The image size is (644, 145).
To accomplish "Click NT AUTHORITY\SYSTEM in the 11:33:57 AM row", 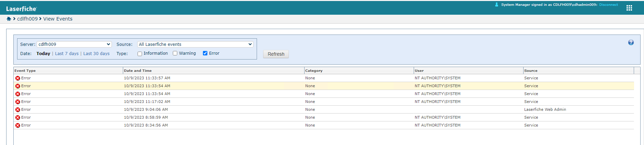I will [437, 78].
